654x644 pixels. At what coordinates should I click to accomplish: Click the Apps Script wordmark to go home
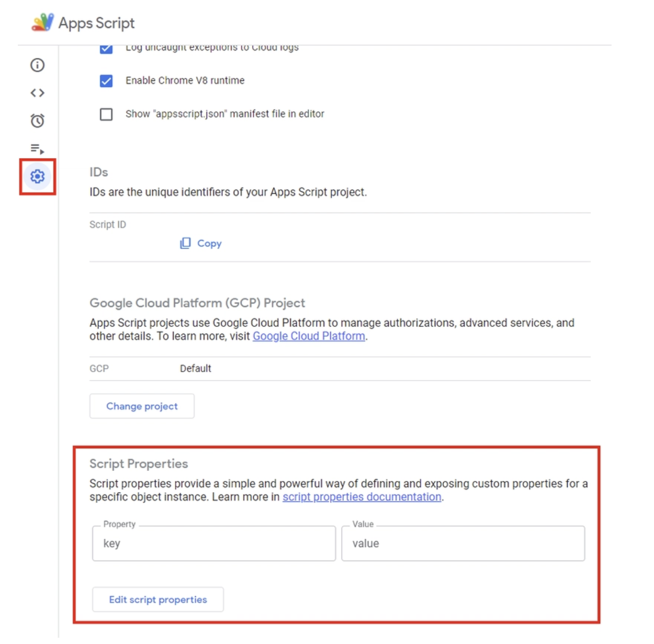pyautogui.click(x=95, y=22)
